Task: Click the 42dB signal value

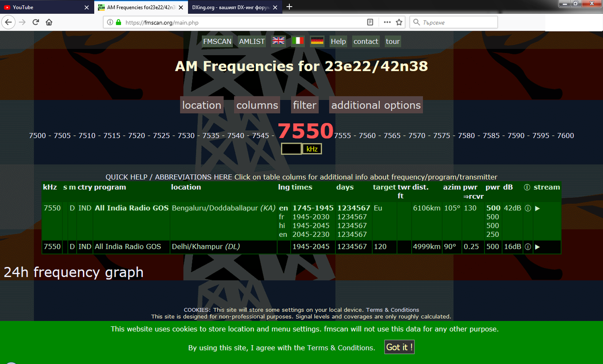Action: point(513,208)
